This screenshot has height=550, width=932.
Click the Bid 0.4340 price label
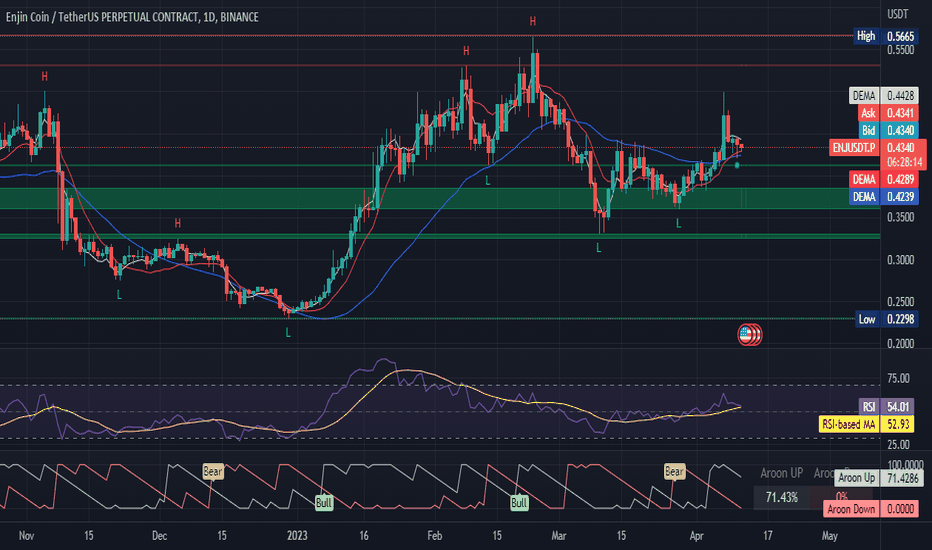pyautogui.click(x=888, y=130)
